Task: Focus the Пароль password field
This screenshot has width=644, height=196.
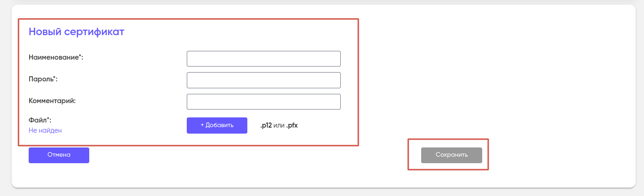Action: click(x=264, y=80)
